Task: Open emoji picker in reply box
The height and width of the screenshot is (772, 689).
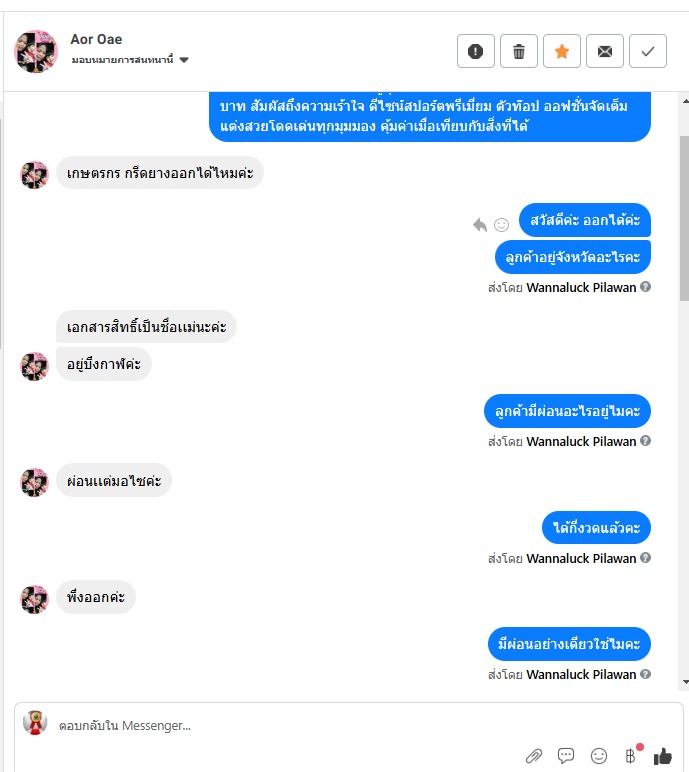Action: 598,755
